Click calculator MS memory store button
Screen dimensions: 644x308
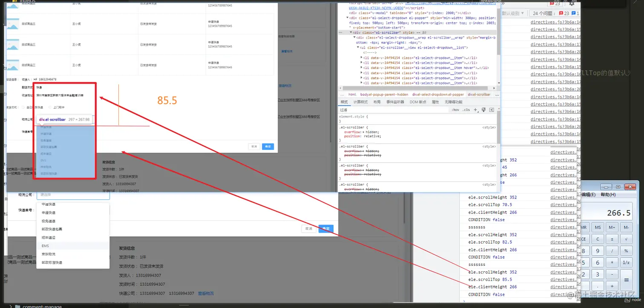pyautogui.click(x=598, y=227)
